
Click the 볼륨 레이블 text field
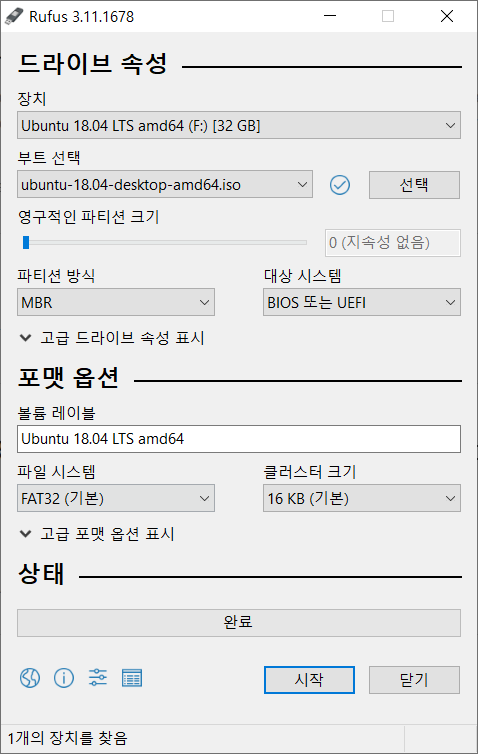click(x=239, y=439)
